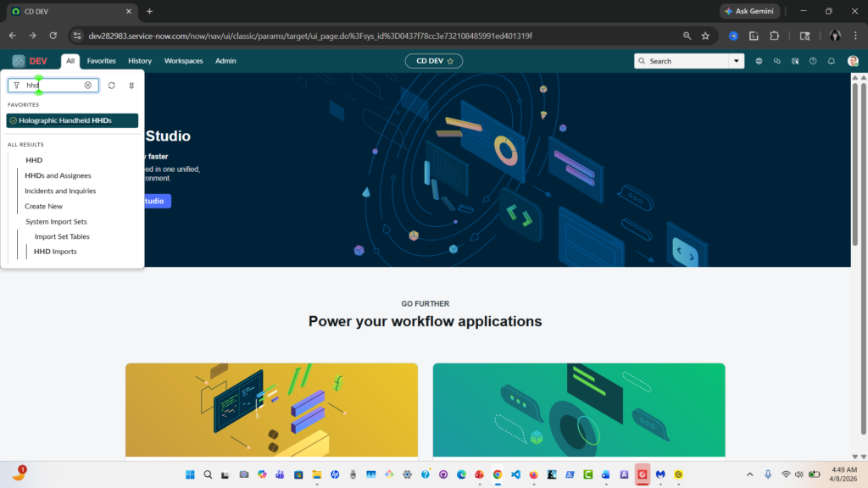The height and width of the screenshot is (488, 868).
Task: Open the HHDs and Assignees module
Action: click(x=58, y=175)
